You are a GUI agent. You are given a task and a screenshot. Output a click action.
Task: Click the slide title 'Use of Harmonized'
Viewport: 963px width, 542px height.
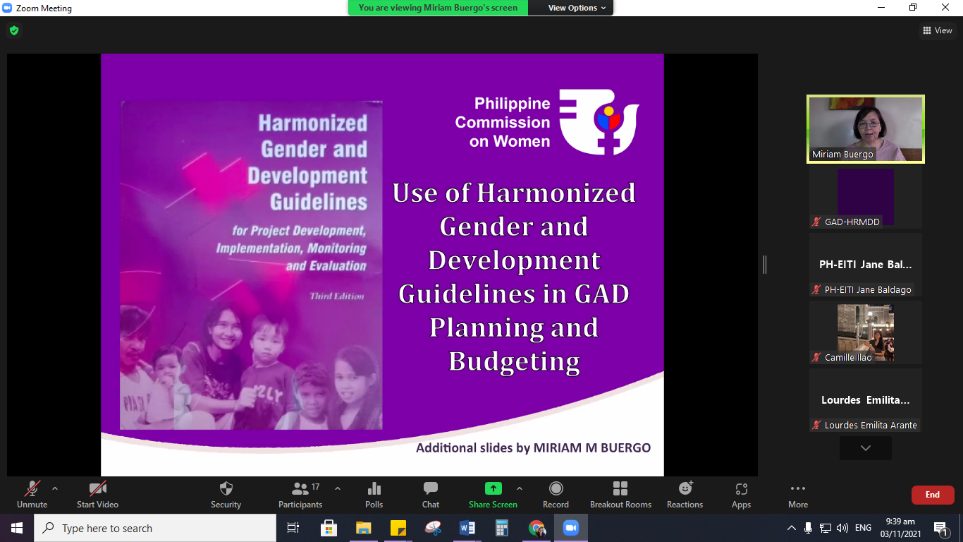(x=514, y=193)
